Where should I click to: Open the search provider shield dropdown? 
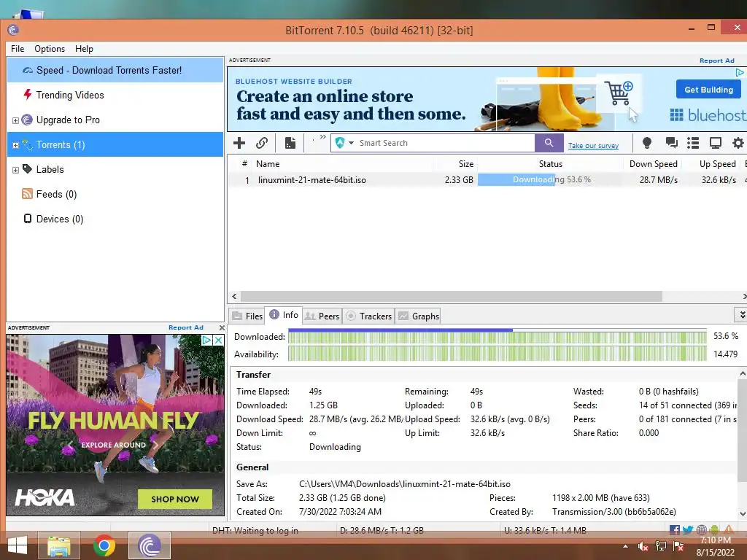[344, 143]
